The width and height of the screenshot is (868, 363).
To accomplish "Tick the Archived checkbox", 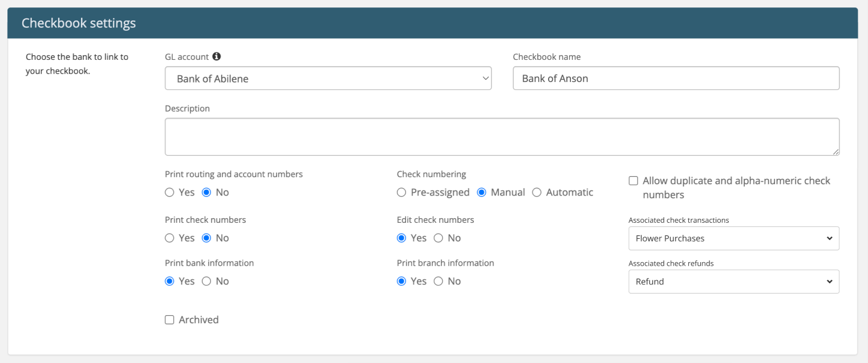I will 169,320.
